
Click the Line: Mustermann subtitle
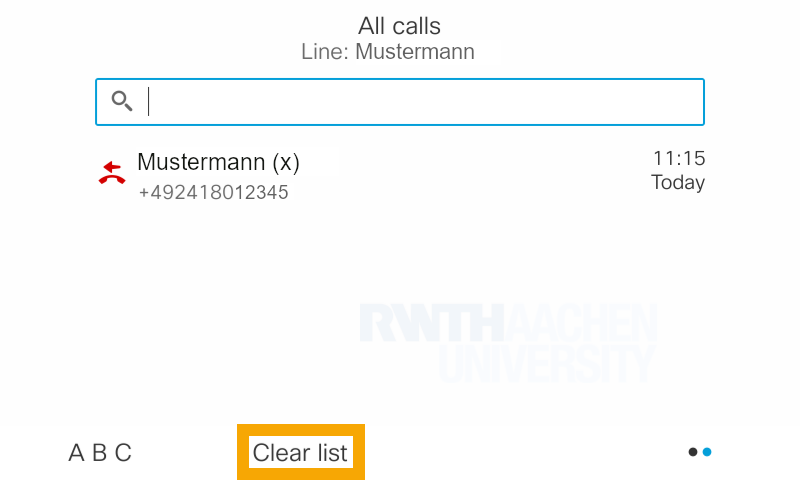click(388, 51)
